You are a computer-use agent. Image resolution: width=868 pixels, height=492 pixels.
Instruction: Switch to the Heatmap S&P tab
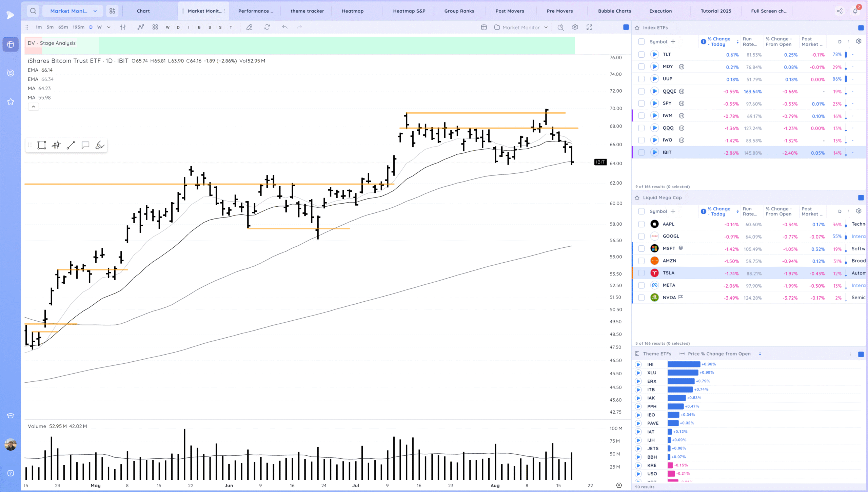(409, 11)
